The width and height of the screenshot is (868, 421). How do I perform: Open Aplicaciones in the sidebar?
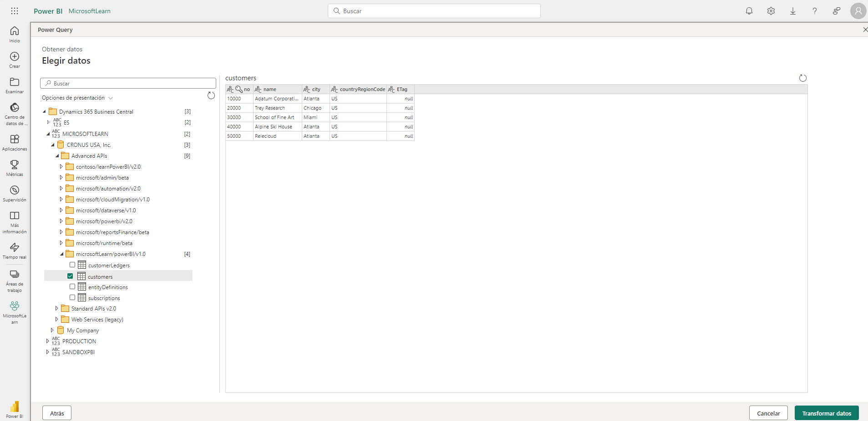coord(15,143)
